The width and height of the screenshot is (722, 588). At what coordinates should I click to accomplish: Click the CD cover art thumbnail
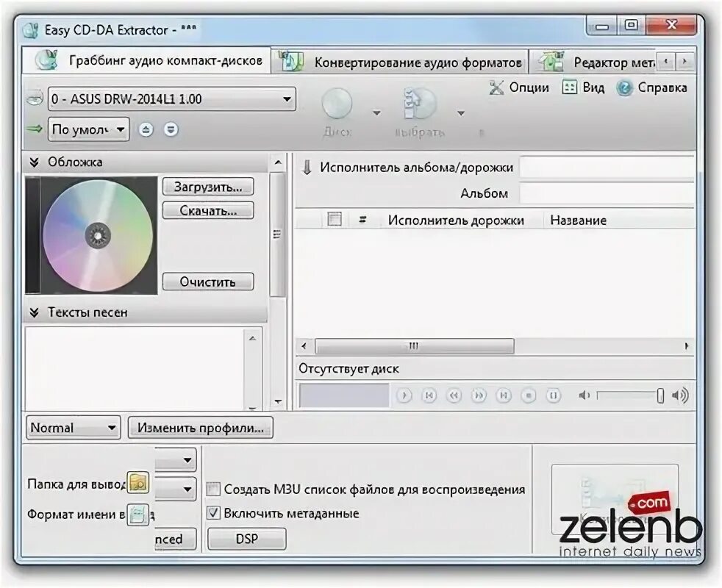[x=91, y=235]
